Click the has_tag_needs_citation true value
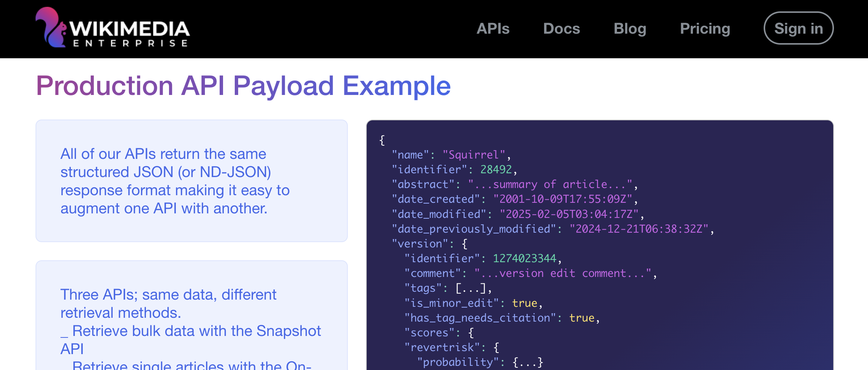The image size is (868, 370). coord(582,318)
